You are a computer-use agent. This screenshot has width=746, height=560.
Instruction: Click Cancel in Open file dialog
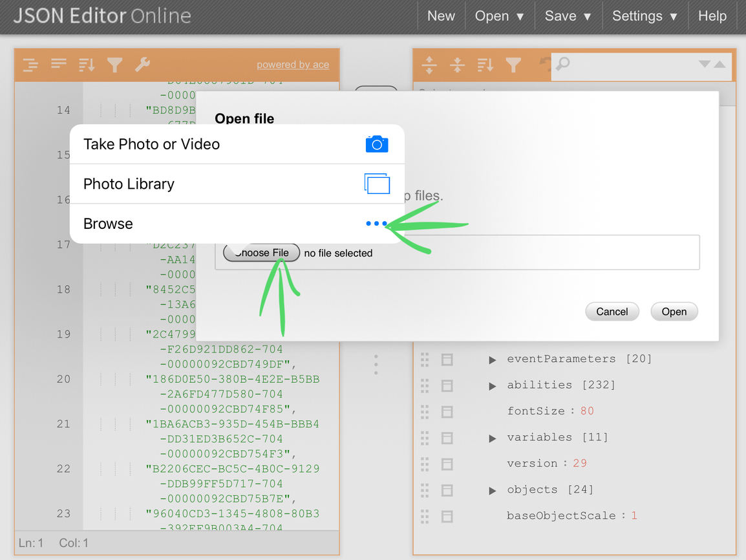pos(612,312)
